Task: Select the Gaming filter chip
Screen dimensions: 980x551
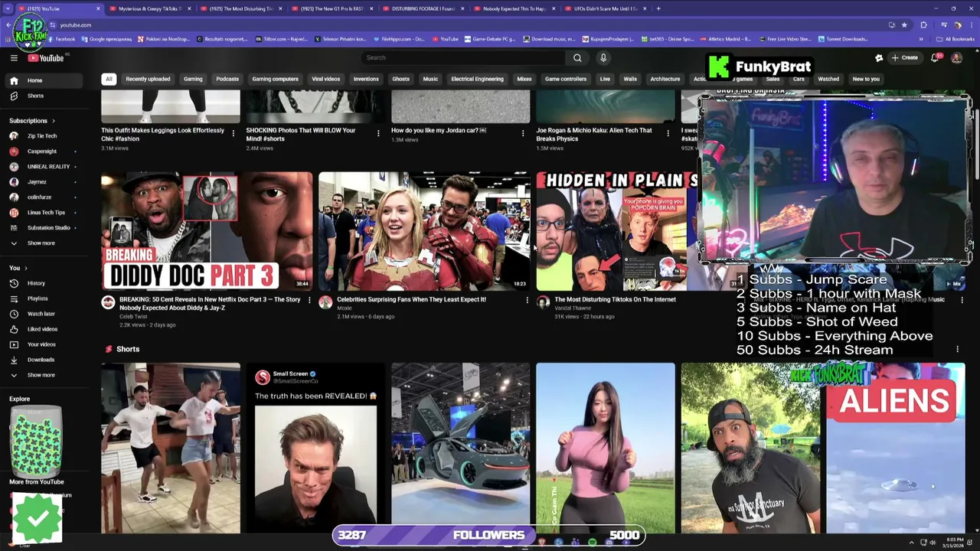Action: 193,79
